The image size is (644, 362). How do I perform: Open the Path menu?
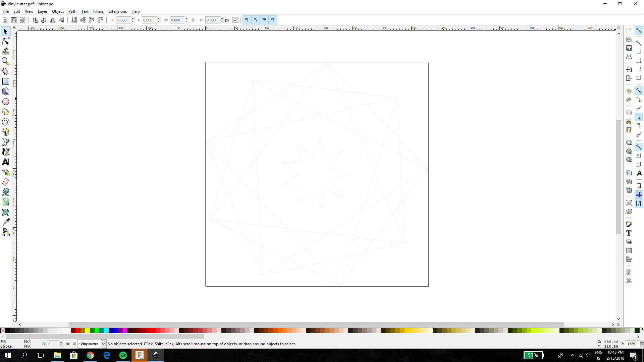pyautogui.click(x=72, y=11)
